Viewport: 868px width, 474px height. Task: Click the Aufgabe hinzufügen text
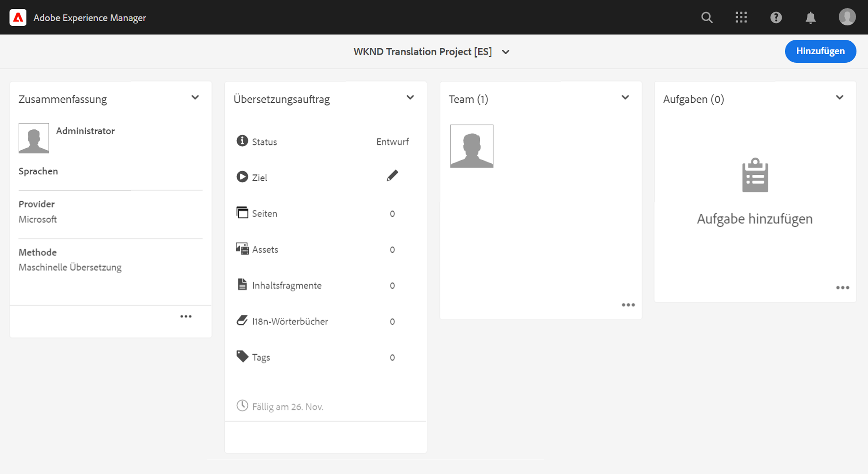pyautogui.click(x=755, y=219)
